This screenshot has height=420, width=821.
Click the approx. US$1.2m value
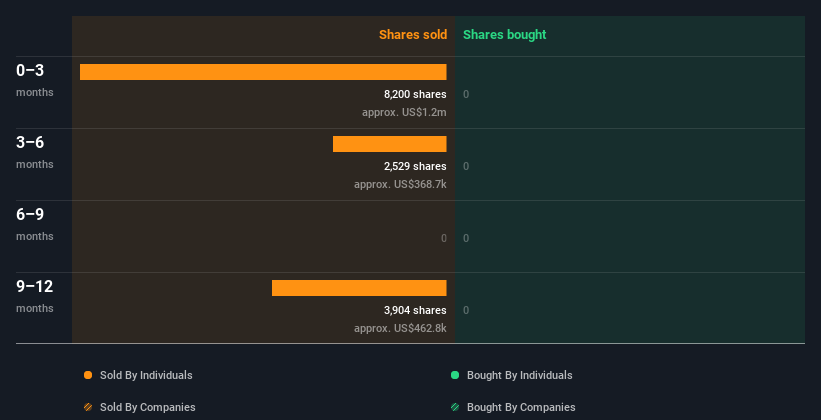click(x=404, y=112)
